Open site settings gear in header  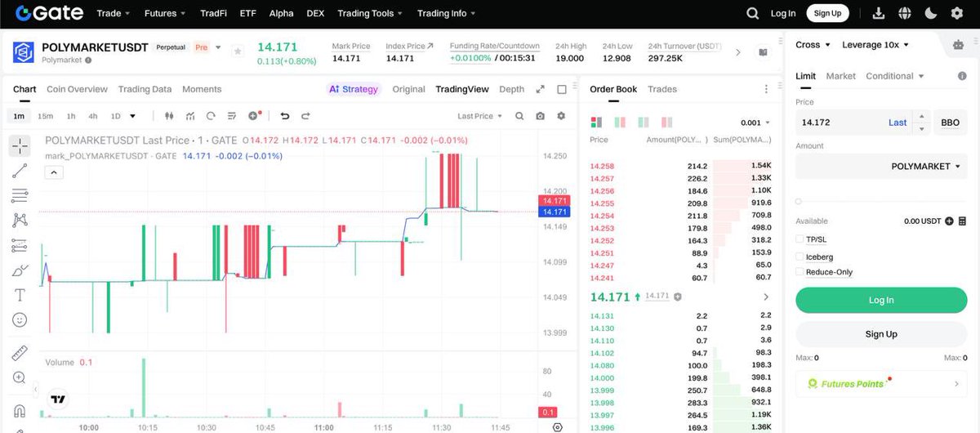tap(956, 13)
